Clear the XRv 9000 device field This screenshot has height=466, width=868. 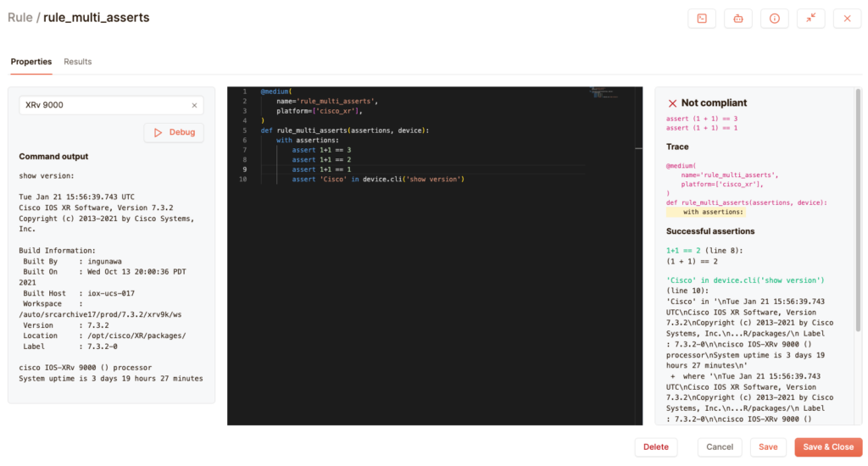click(x=194, y=105)
